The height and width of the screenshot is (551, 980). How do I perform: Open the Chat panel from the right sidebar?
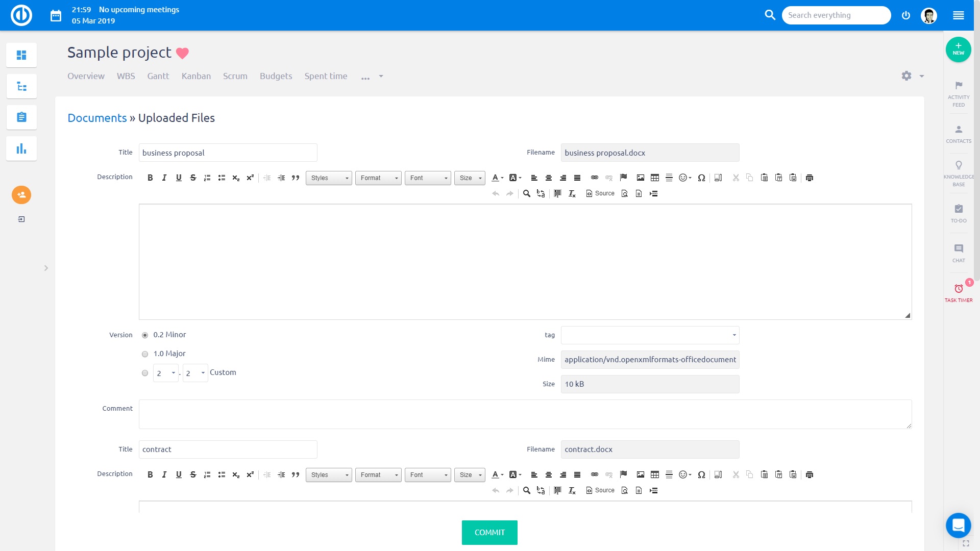point(959,253)
